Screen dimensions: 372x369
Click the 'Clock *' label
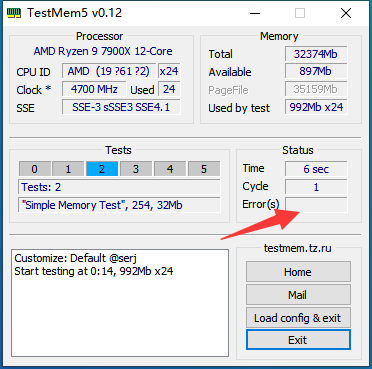(34, 90)
